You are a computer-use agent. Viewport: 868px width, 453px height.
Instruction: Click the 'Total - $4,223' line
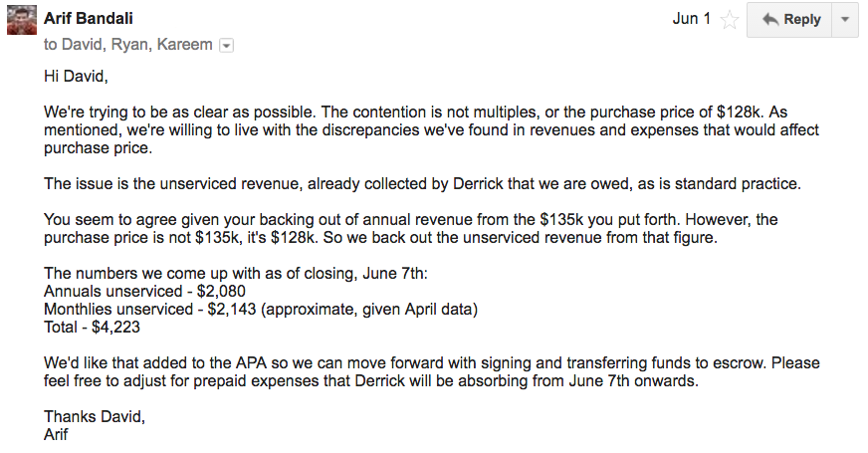click(x=92, y=327)
